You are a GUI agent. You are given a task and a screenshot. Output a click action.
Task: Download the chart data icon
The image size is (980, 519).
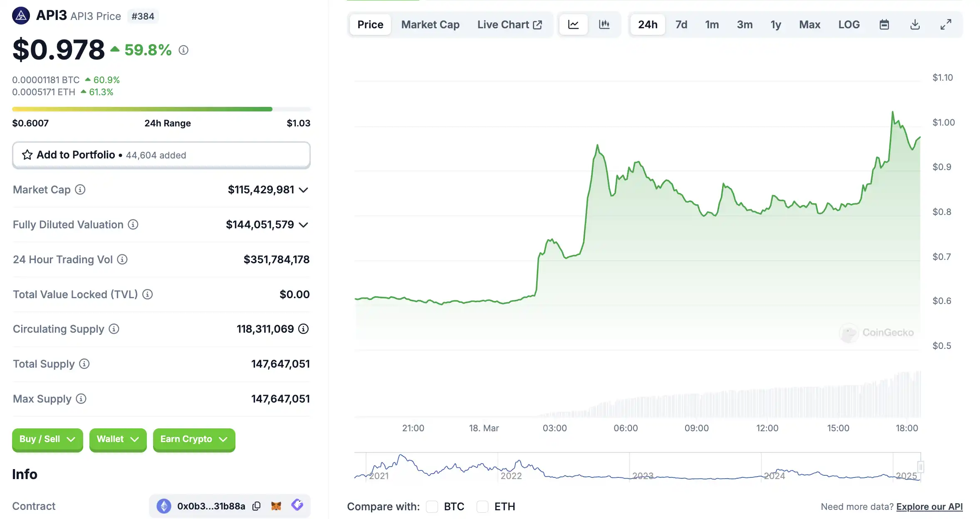pos(915,25)
